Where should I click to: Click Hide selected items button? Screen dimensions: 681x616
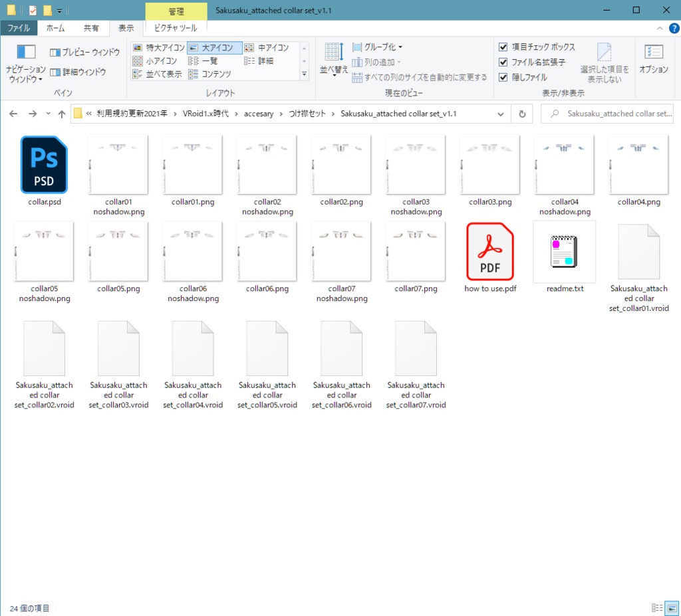[604, 63]
